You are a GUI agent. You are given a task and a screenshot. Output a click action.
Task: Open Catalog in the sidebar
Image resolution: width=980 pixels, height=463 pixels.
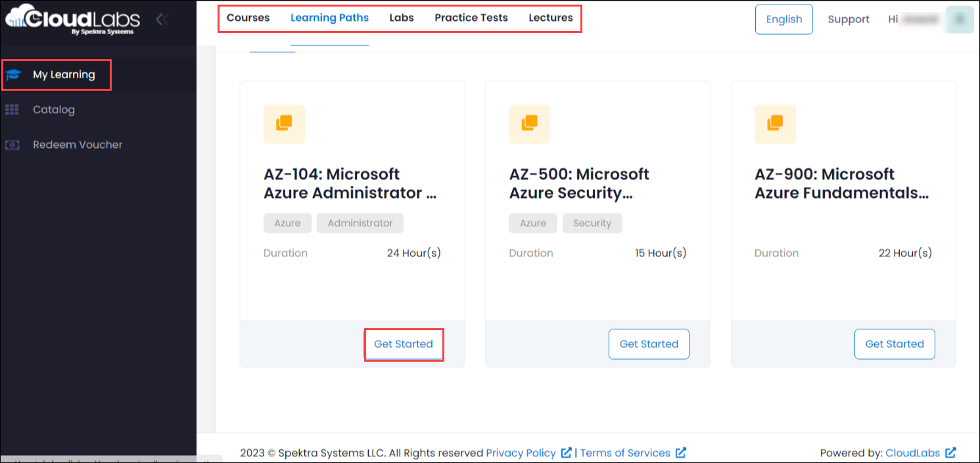click(x=54, y=110)
